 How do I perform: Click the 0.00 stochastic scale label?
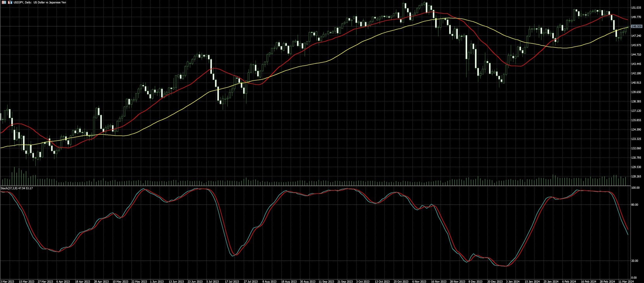coord(634,277)
